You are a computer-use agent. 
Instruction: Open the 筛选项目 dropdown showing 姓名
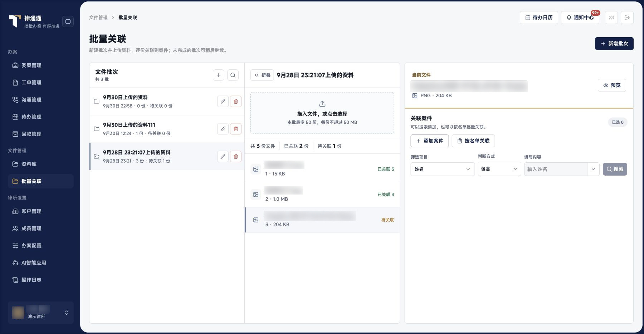[443, 169]
